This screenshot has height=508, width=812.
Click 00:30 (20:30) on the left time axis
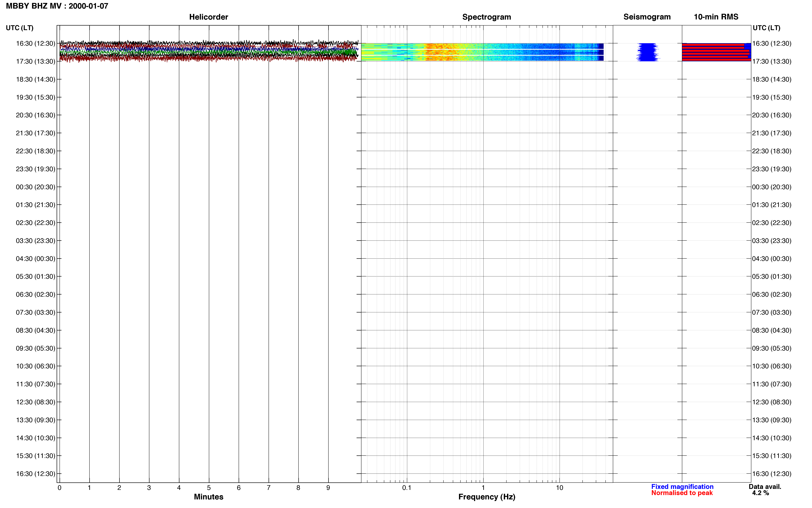(36, 187)
